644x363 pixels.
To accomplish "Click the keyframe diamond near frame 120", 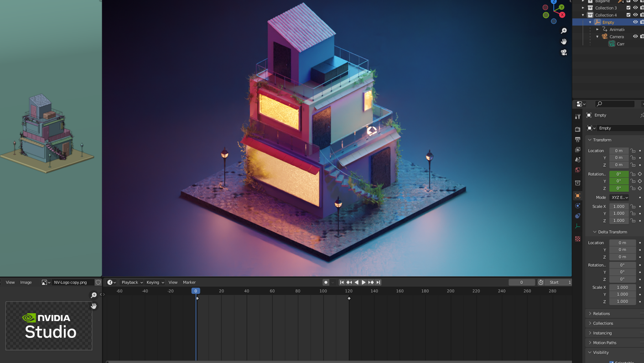I will (x=349, y=298).
